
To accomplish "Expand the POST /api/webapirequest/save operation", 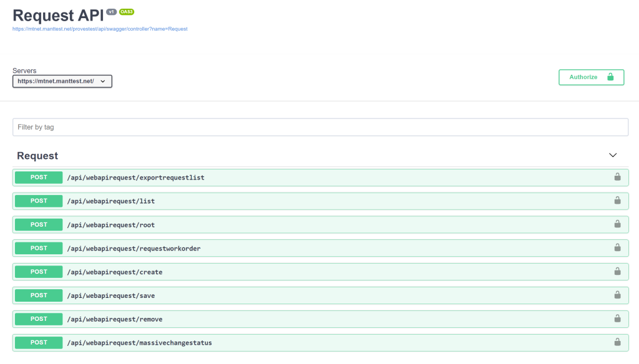I will [x=320, y=295].
